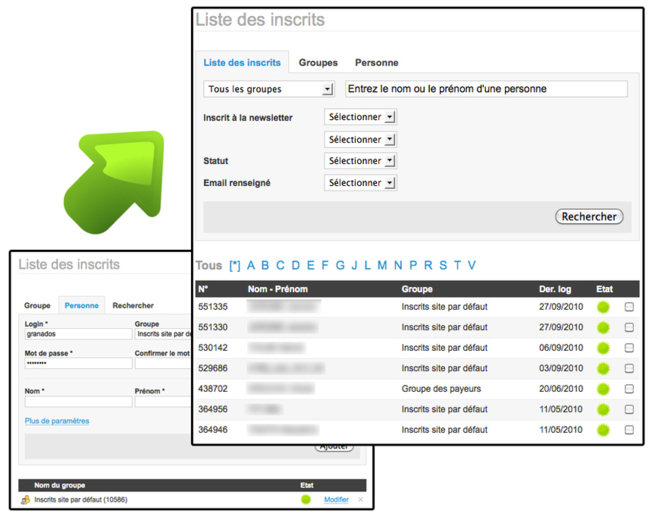
Task: Select the checkbox for member 529686
Action: [x=629, y=368]
